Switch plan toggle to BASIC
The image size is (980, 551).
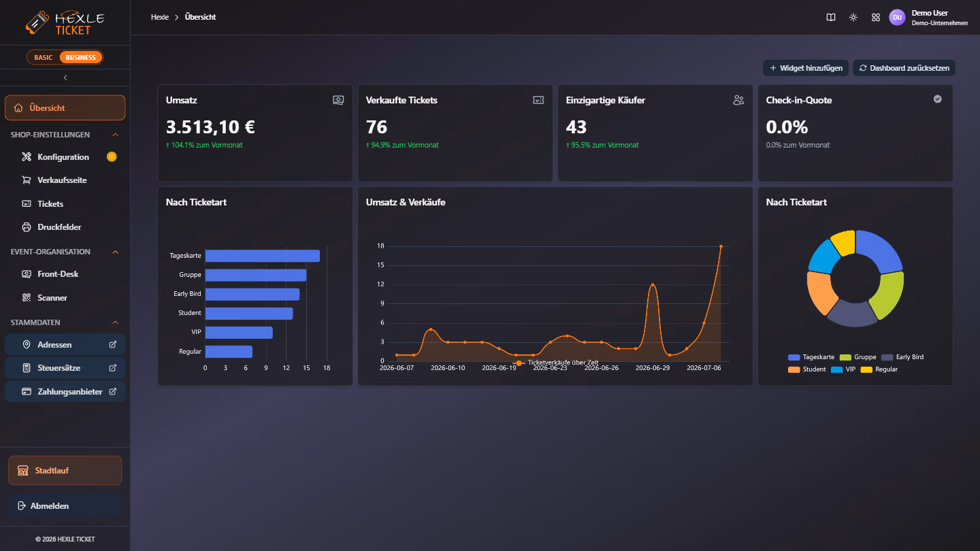click(x=44, y=57)
